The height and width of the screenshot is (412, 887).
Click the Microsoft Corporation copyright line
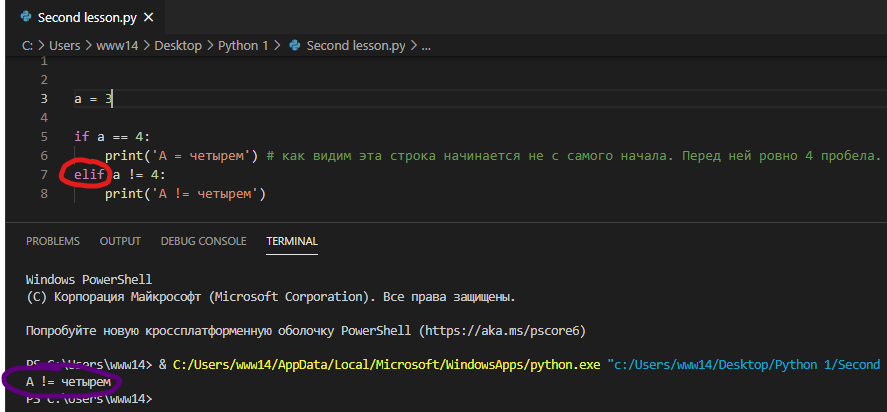click(270, 297)
